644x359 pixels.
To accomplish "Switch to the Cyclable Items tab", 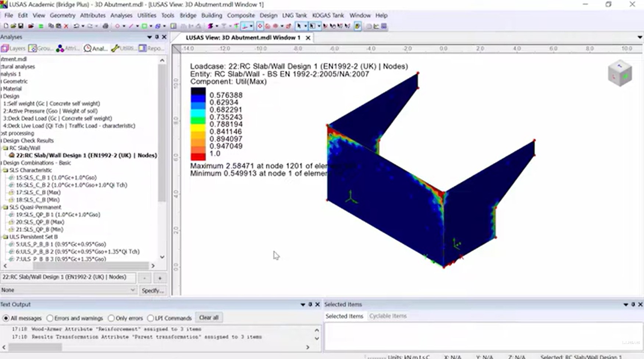I will click(388, 316).
